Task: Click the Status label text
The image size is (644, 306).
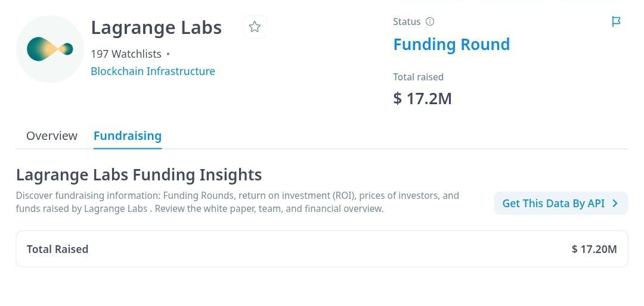Action: tap(407, 22)
